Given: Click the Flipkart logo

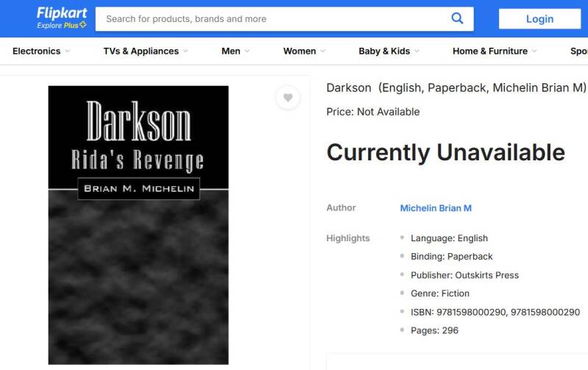Looking at the screenshot, I should (62, 13).
